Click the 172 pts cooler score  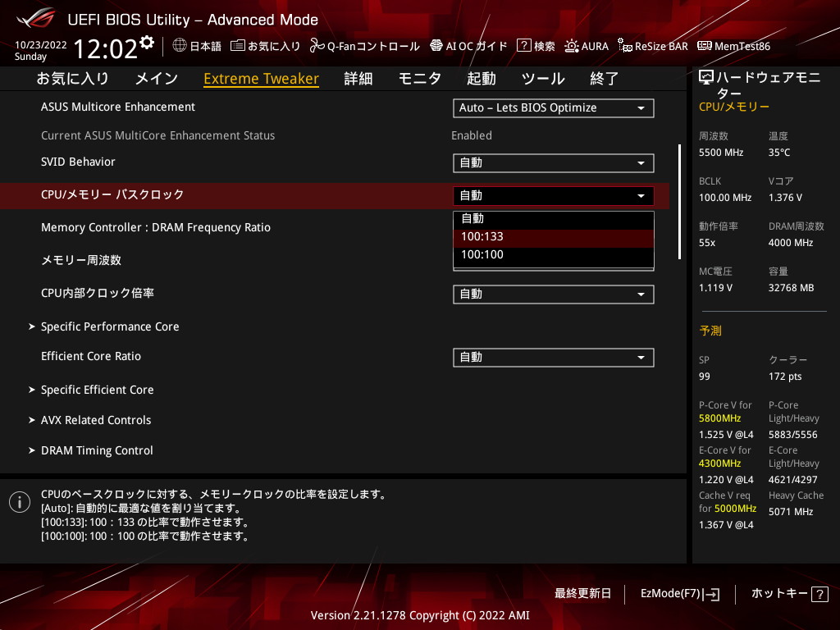point(785,377)
